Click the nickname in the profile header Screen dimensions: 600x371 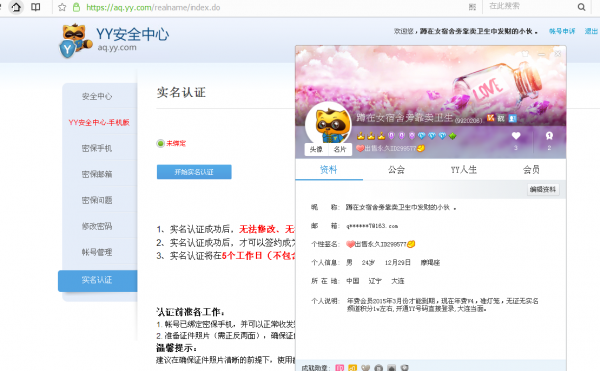click(x=405, y=118)
